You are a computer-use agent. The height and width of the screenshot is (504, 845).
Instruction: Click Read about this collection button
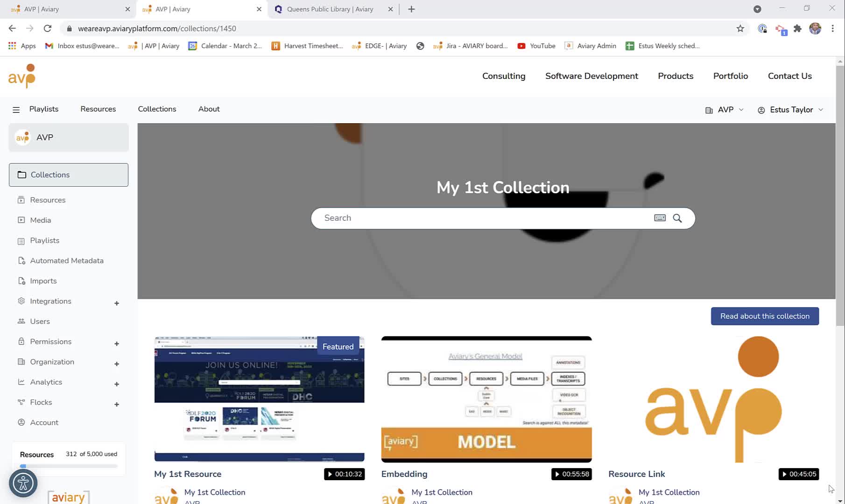[765, 316]
